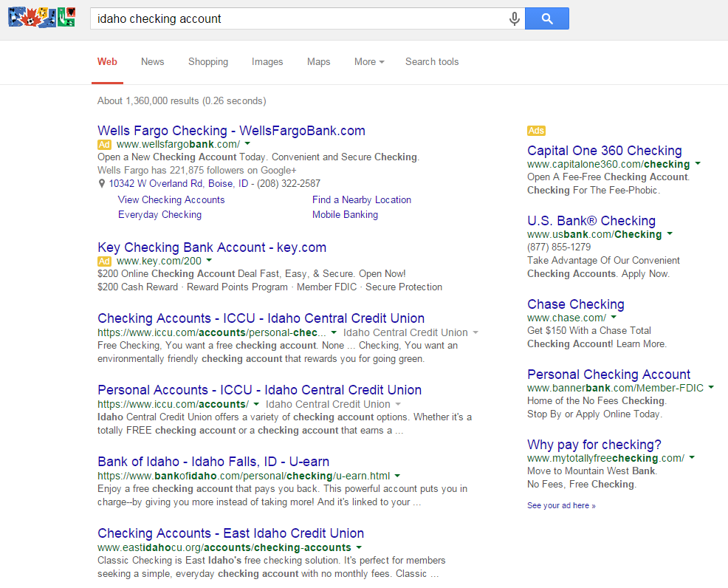Open Search tools options
The image size is (728, 588).
(432, 62)
